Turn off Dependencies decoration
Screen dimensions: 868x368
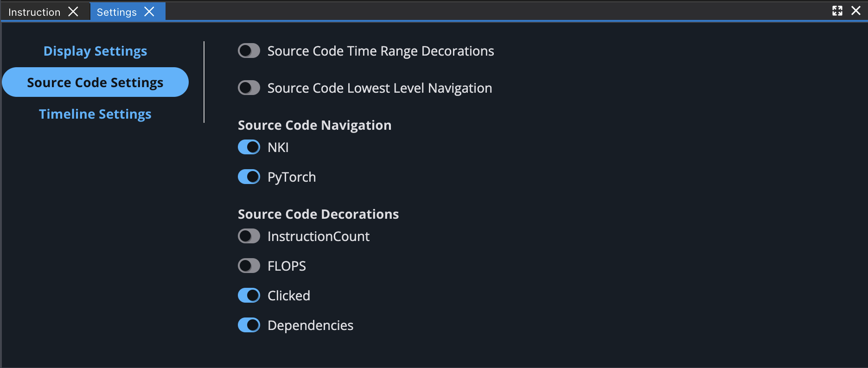point(249,325)
